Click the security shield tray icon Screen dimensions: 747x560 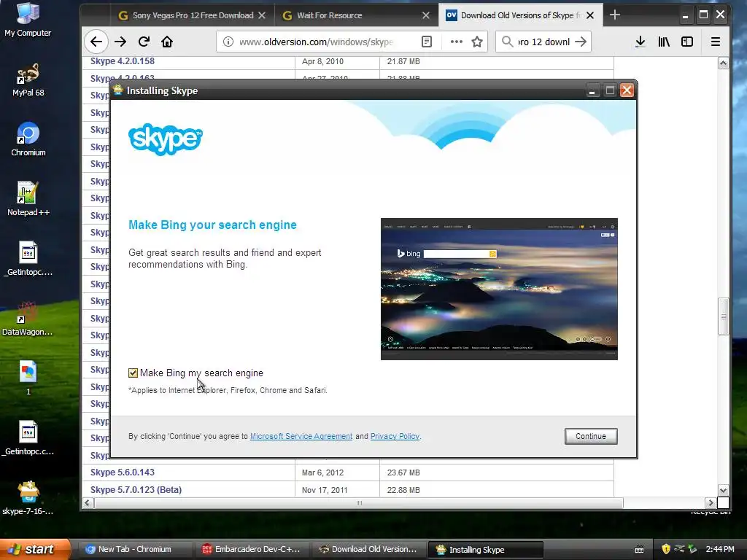pos(666,549)
